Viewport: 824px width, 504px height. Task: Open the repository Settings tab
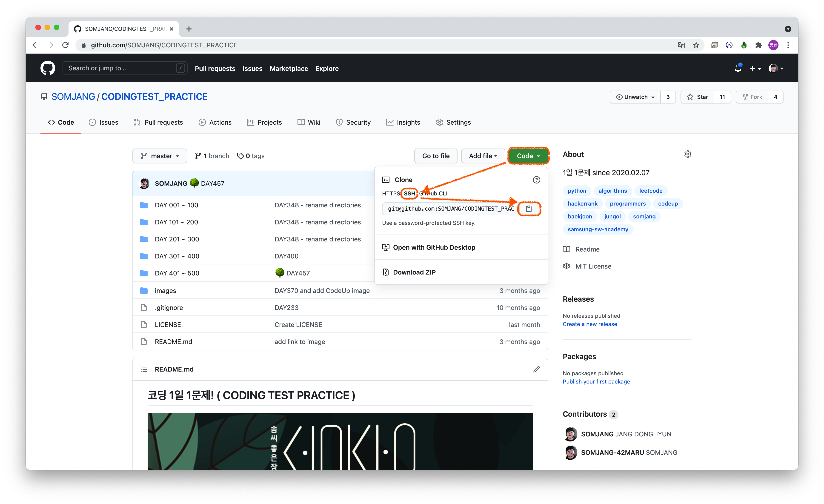pyautogui.click(x=453, y=122)
